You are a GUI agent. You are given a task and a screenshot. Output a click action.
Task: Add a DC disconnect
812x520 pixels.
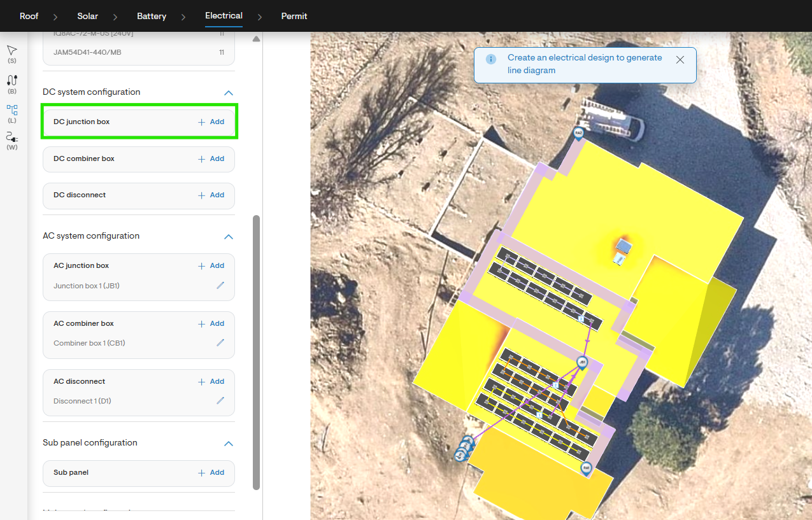(x=211, y=195)
